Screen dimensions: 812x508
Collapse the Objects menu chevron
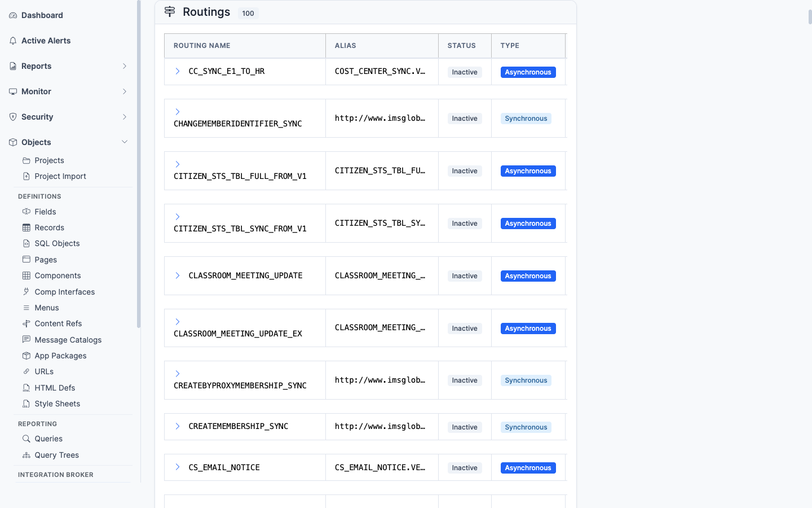tap(125, 142)
